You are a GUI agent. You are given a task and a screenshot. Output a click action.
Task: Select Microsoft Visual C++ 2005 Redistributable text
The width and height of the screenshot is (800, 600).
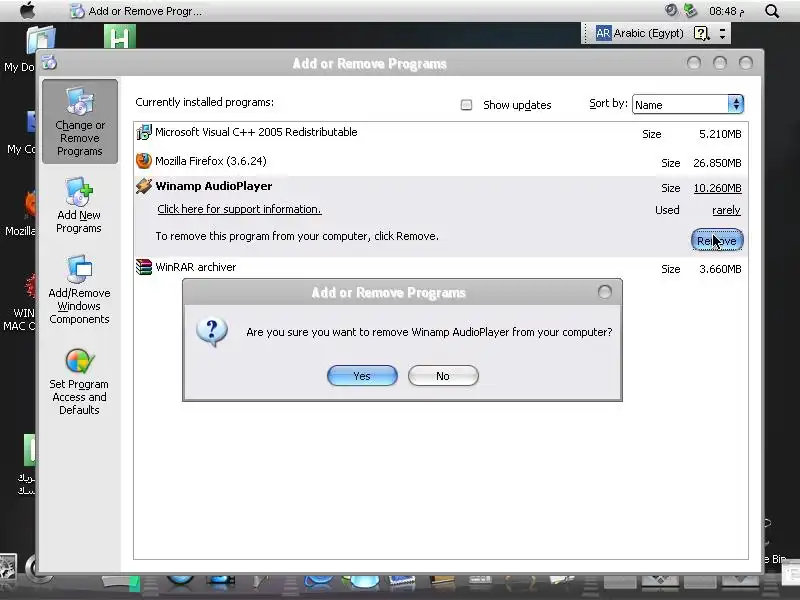coord(256,132)
